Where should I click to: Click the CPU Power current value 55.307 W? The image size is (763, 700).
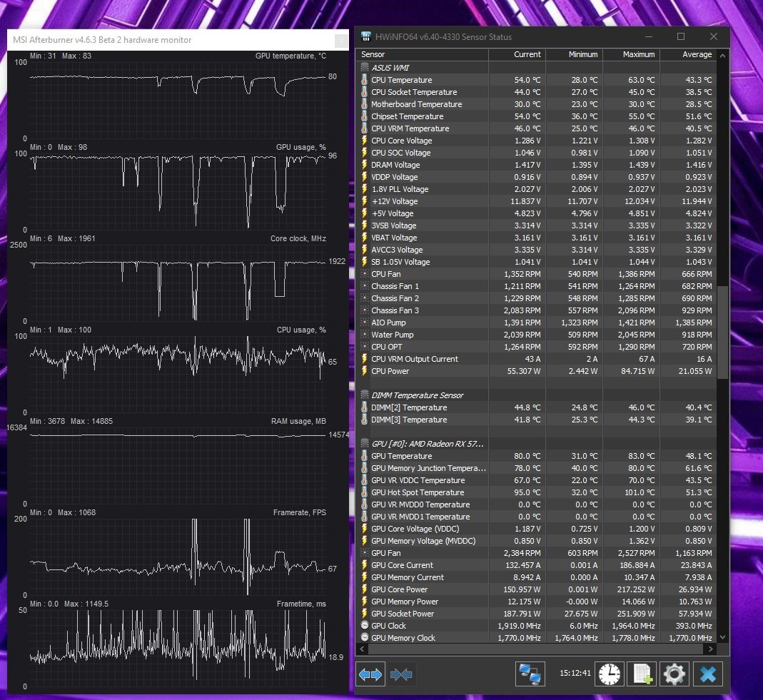point(524,371)
